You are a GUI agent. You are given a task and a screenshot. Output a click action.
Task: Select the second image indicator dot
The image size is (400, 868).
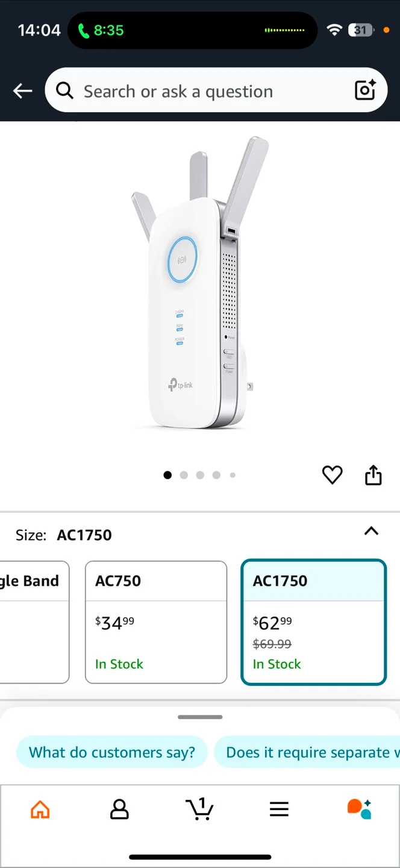tap(184, 475)
